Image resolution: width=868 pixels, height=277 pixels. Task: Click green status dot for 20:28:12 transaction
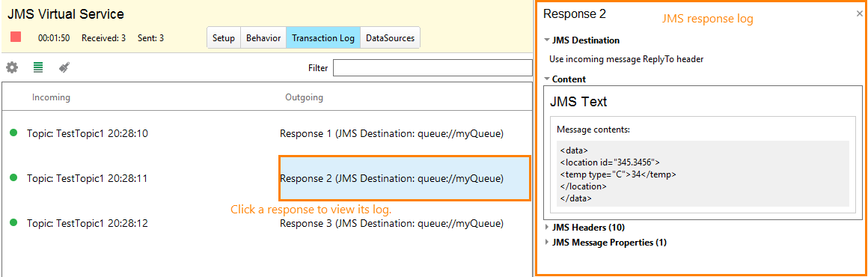pyautogui.click(x=13, y=222)
